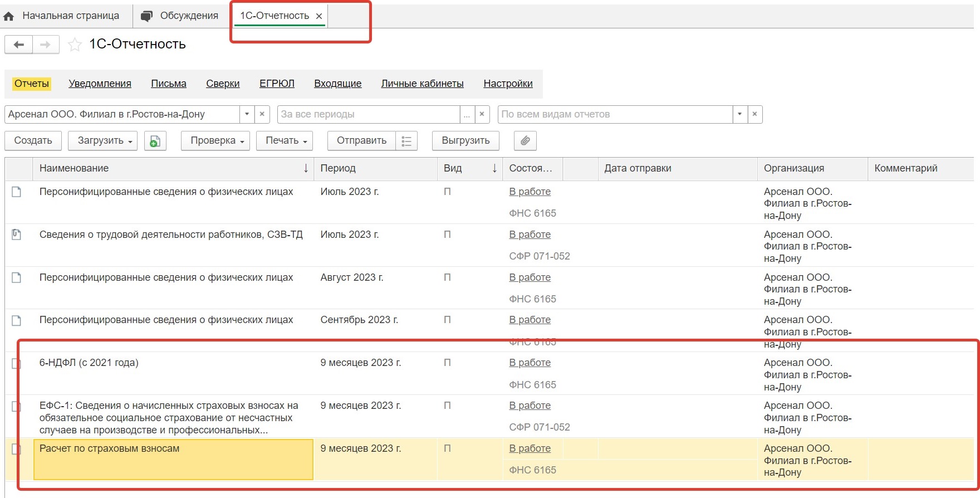This screenshot has height=498, width=980.
Task: Open В работе status of ЕФС-1 report
Action: (530, 406)
